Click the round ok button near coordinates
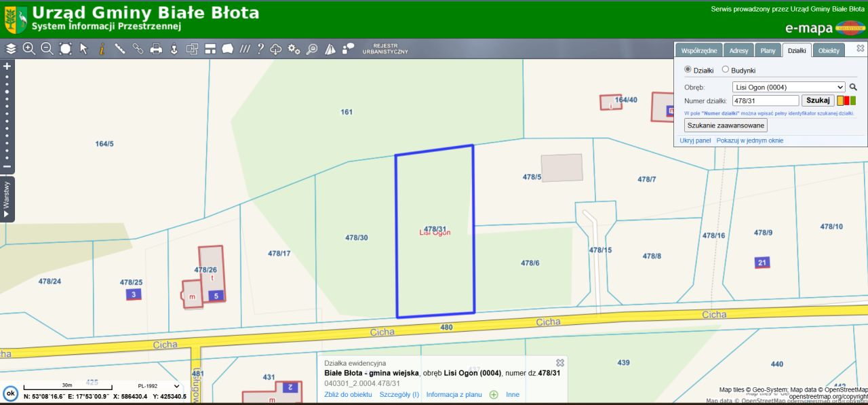This screenshot has height=405, width=868. click(x=11, y=393)
